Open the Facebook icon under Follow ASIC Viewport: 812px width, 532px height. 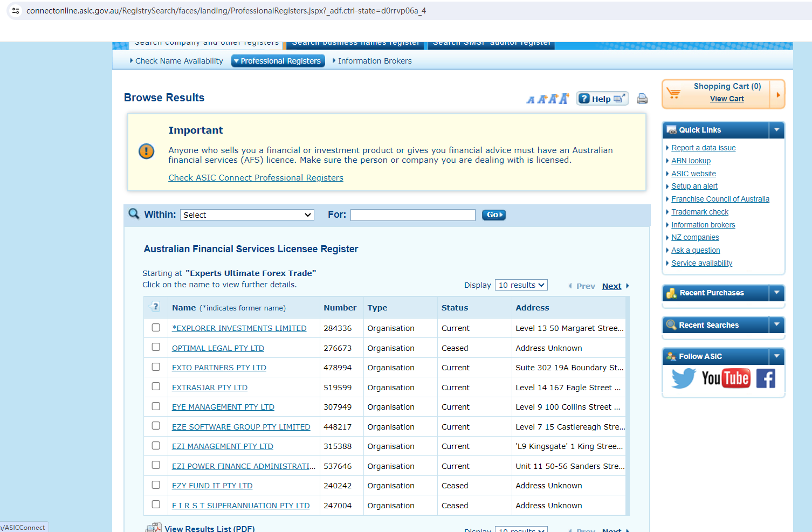pos(765,378)
